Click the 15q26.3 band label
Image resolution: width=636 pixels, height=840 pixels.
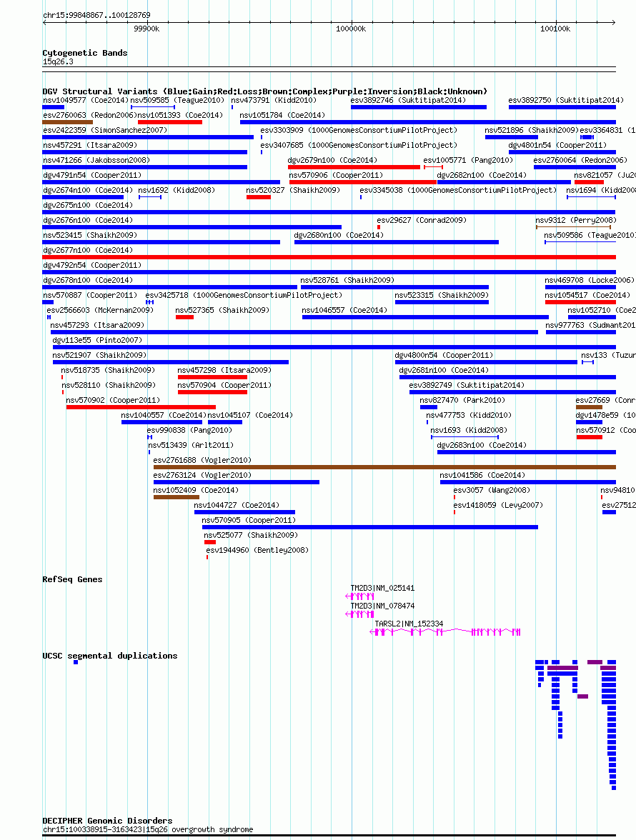click(x=58, y=61)
